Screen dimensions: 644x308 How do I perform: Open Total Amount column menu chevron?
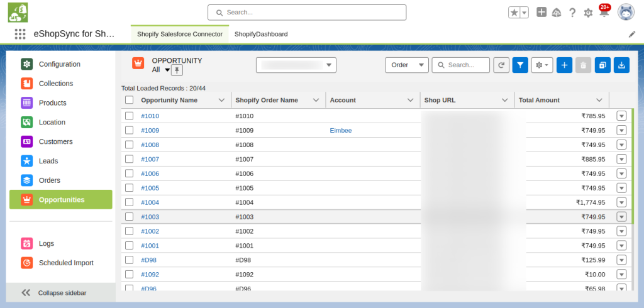click(599, 100)
